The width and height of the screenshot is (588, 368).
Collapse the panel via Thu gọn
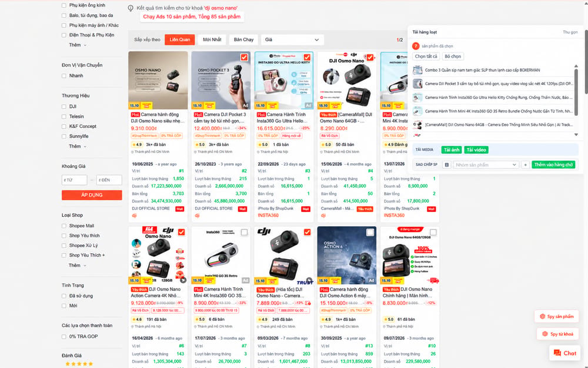tap(570, 32)
